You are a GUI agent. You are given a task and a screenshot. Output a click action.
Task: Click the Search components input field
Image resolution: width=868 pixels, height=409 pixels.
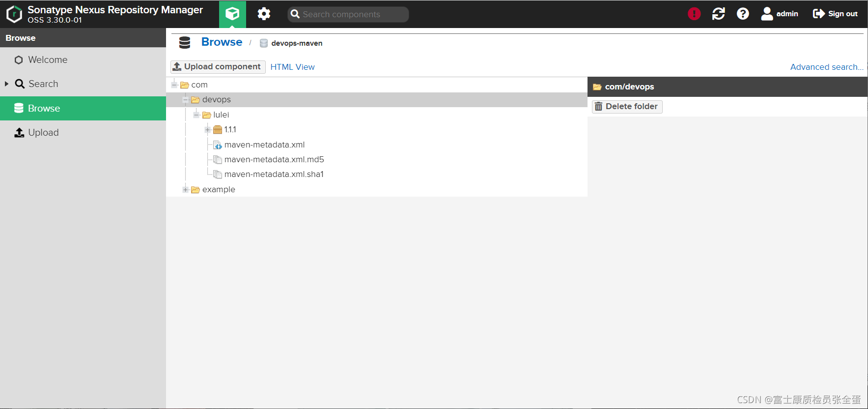coord(348,14)
